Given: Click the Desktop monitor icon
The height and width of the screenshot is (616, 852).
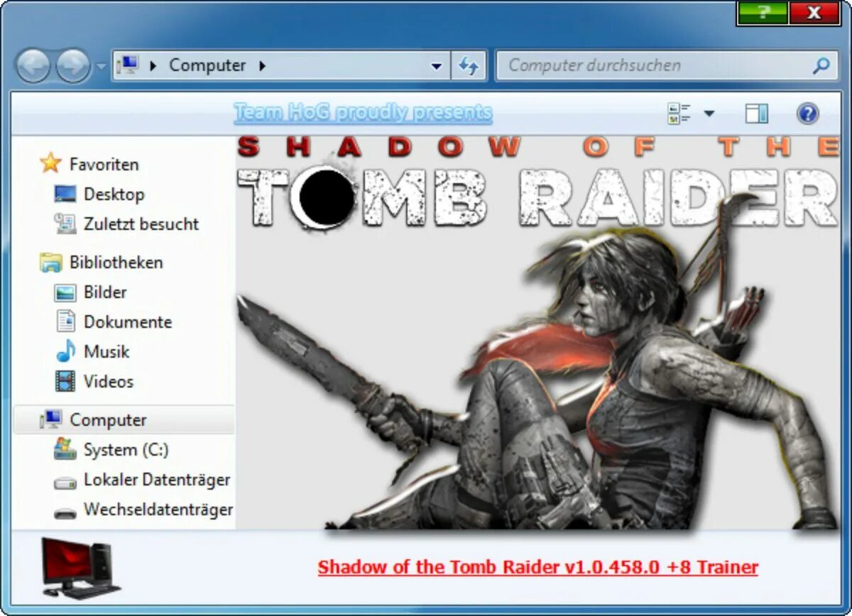Looking at the screenshot, I should (65, 194).
